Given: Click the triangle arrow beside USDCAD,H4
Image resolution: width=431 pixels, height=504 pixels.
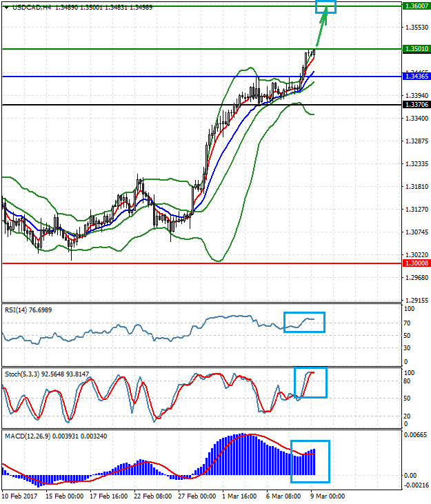Looking at the screenshot, I should pos(6,7).
